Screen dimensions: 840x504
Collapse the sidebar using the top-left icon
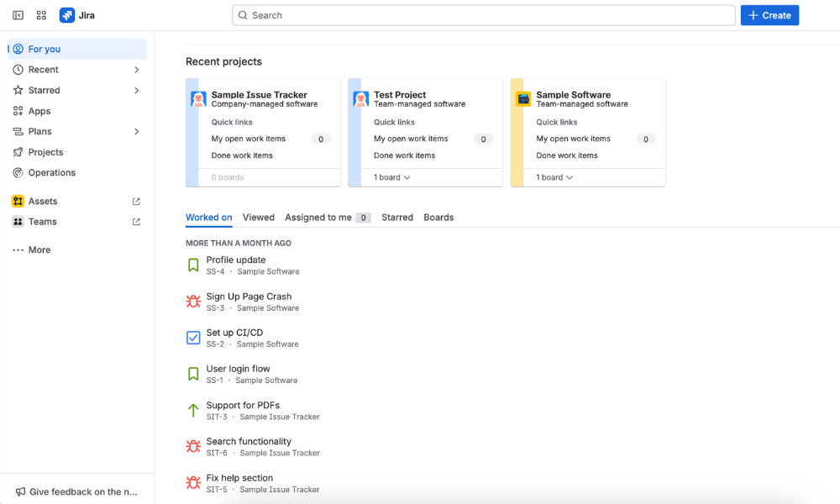(18, 15)
